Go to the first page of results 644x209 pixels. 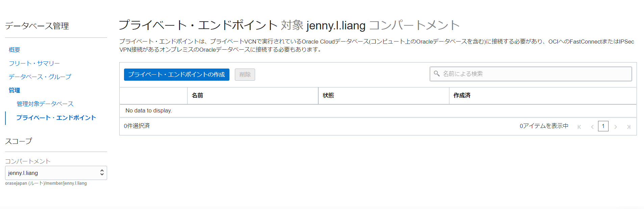pos(579,127)
